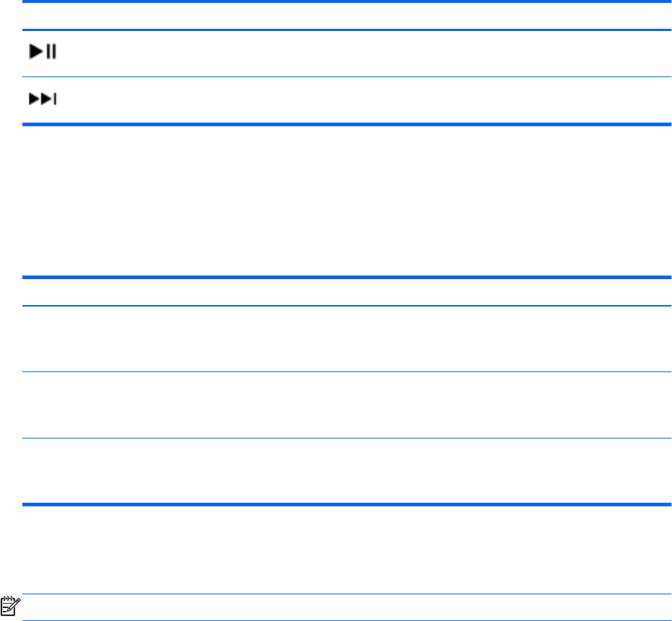Click the next track icon
The image size is (672, 621).
point(43,99)
